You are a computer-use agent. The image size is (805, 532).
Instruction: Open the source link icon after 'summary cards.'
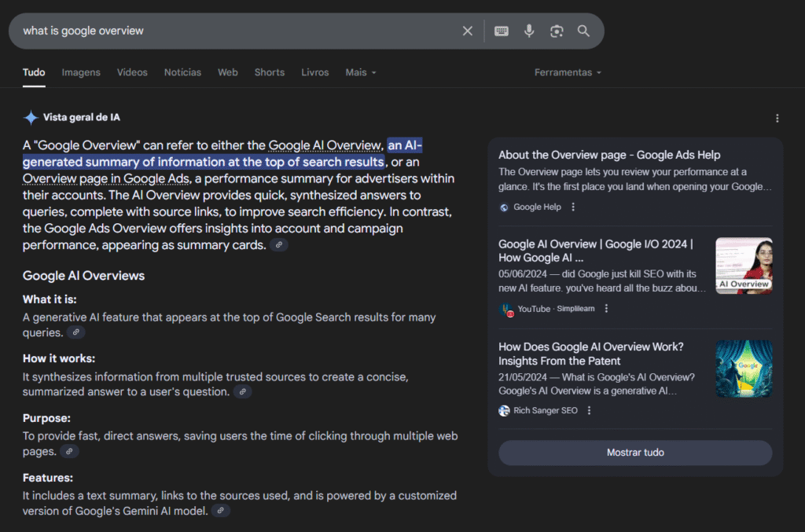tap(279, 245)
